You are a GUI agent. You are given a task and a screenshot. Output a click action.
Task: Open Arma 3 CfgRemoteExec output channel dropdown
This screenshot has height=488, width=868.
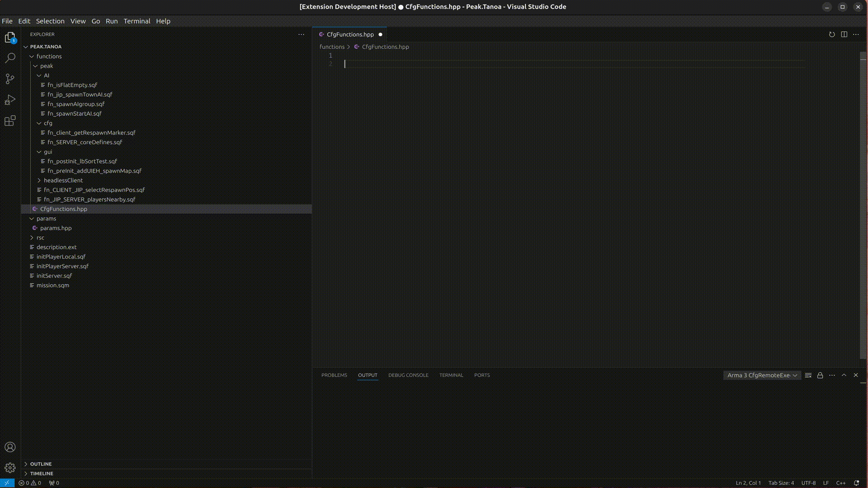pos(762,375)
